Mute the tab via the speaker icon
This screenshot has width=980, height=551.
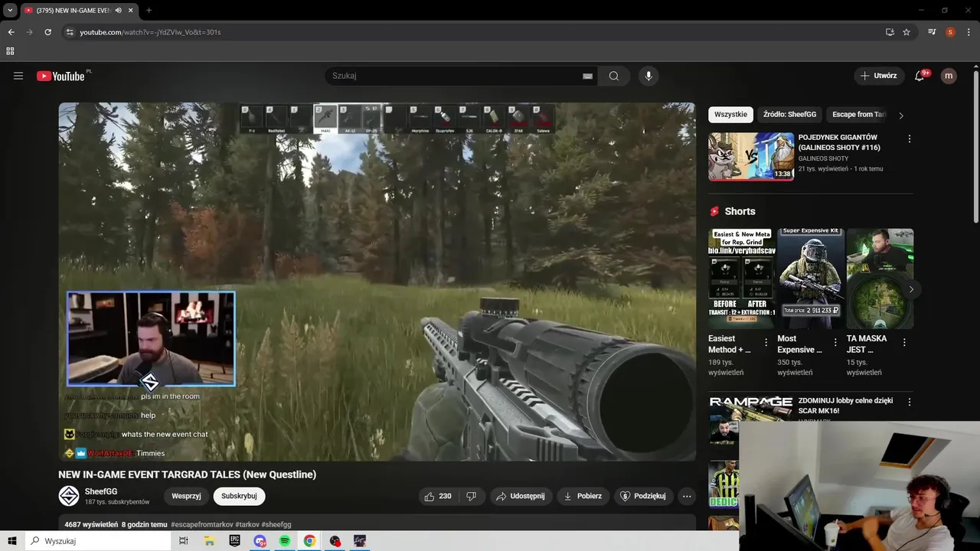(x=118, y=11)
